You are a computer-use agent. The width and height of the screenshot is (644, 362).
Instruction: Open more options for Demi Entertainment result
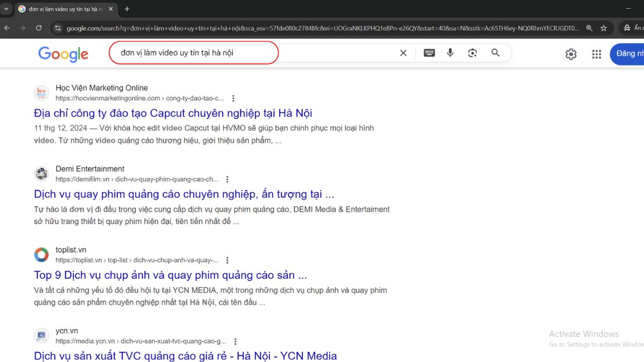coord(228,180)
